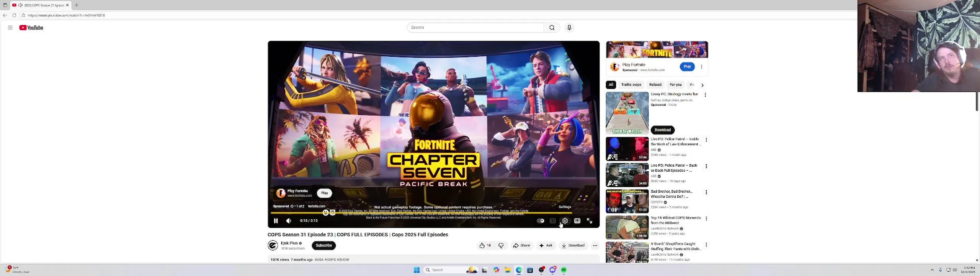
Task: Open 'Top 15 Wildest COPS Moments' video title
Action: (x=676, y=220)
